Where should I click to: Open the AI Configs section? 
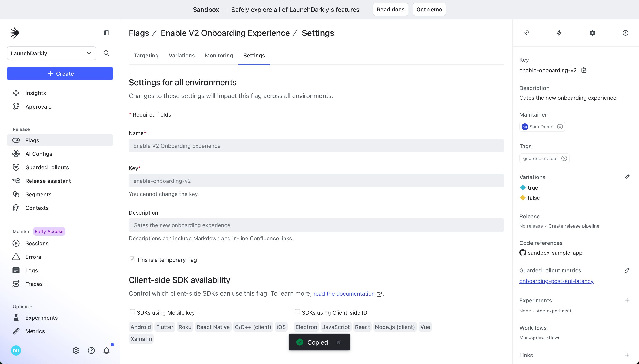(60, 154)
